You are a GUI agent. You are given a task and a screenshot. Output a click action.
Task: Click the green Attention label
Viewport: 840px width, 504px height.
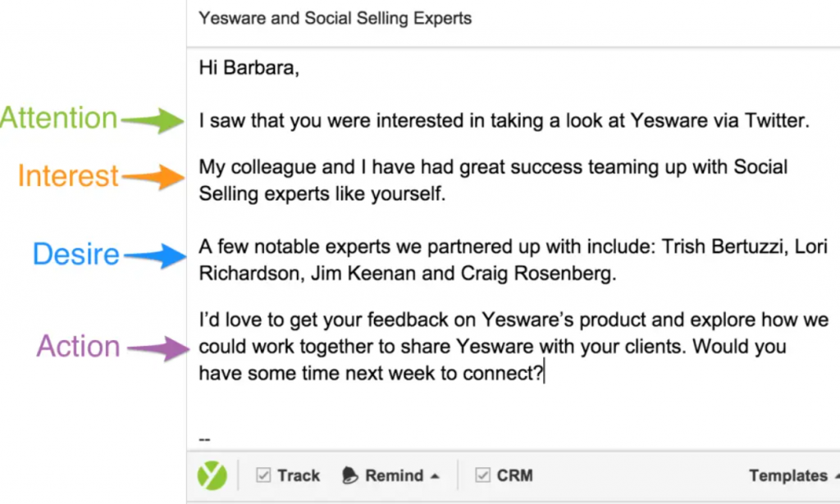59,119
